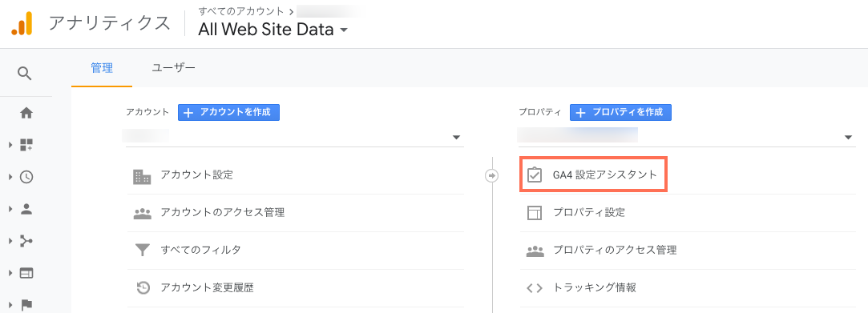Screen dimensions: 868x313
Task: Click the circular arrow between the columns
Action: [491, 176]
